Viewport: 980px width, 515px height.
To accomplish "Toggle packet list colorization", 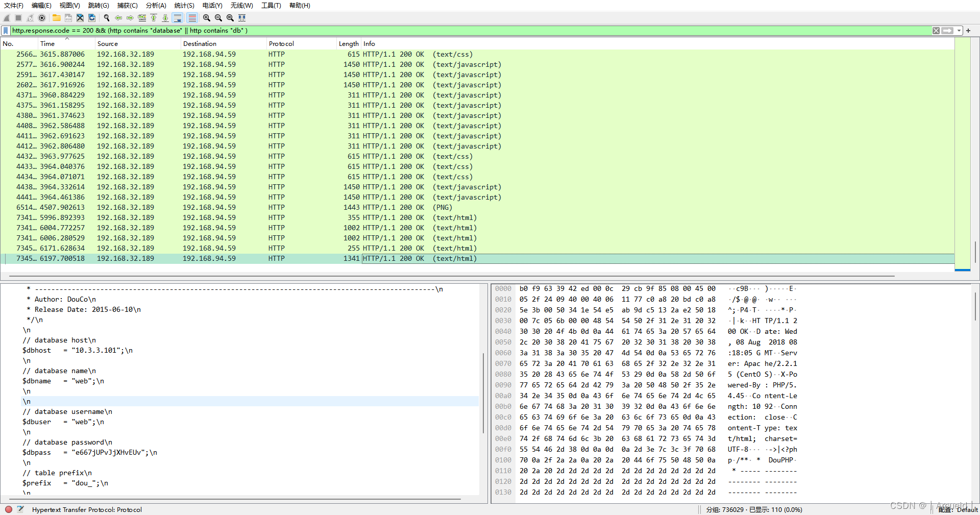I will coord(192,18).
